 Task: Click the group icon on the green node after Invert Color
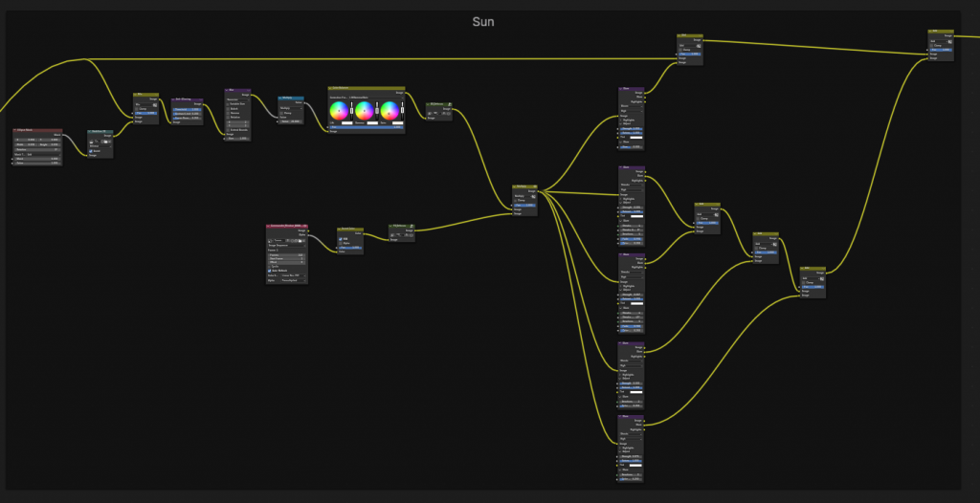pyautogui.click(x=410, y=227)
